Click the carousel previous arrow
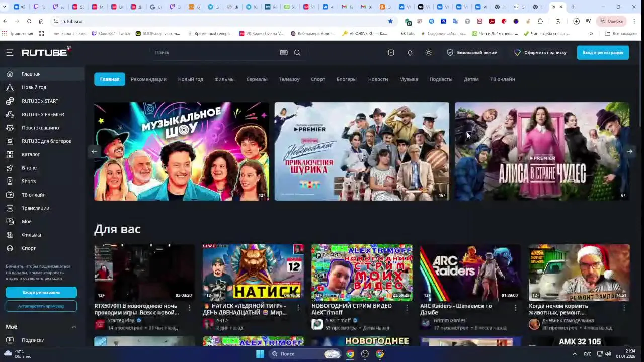The width and height of the screenshot is (644, 362). (94, 151)
